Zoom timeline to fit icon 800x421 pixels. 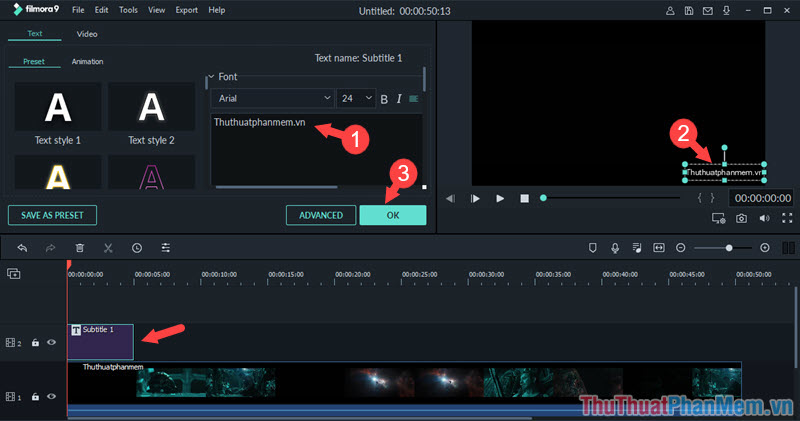point(659,248)
